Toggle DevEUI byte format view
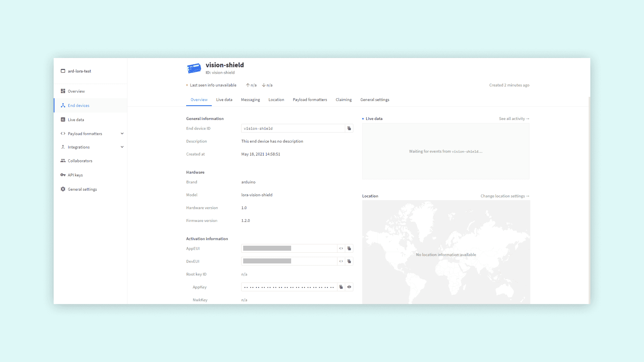Viewport: 644px width, 362px height. click(x=341, y=261)
